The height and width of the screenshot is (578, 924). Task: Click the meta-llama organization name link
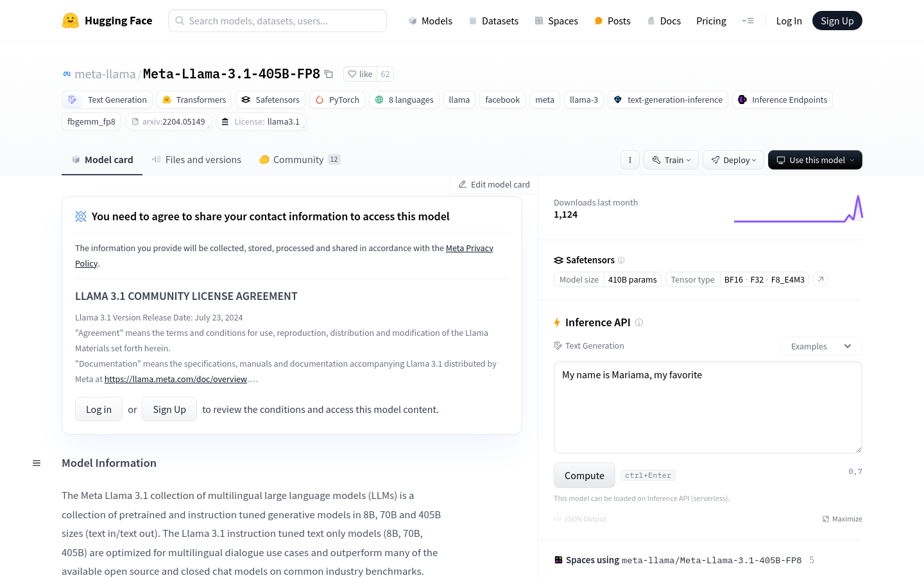tap(105, 74)
